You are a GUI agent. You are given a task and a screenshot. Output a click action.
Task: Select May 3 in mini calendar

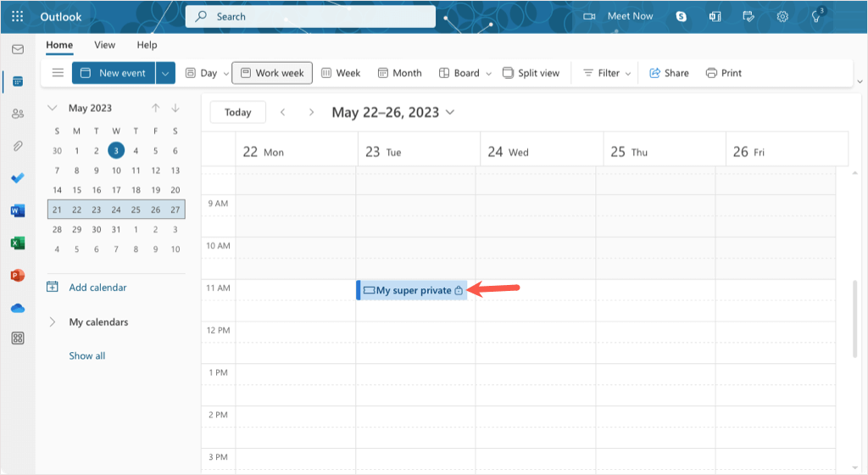(115, 151)
